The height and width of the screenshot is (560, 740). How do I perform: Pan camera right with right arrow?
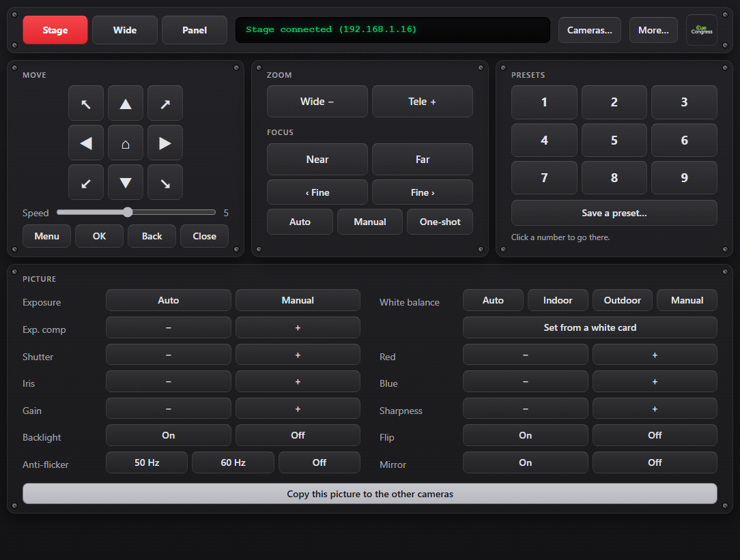click(x=165, y=143)
